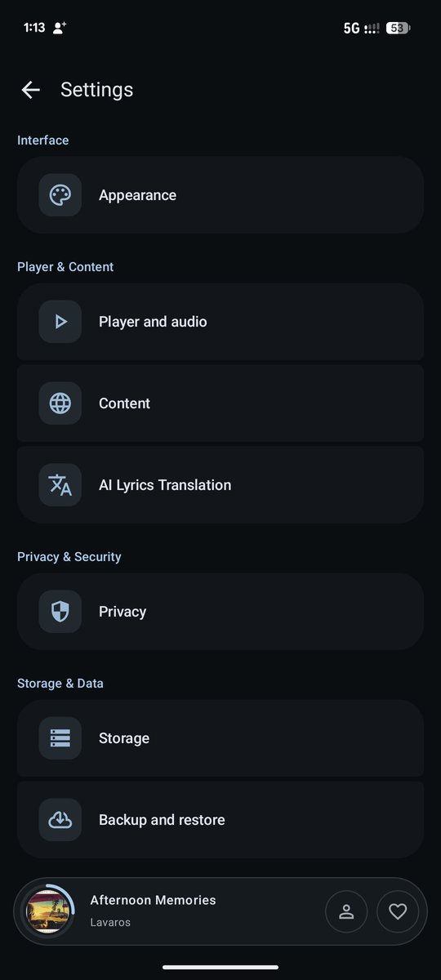Tap the Afternoon Memories album art thumbnail
The height and width of the screenshot is (980, 441).
pyautogui.click(x=47, y=911)
